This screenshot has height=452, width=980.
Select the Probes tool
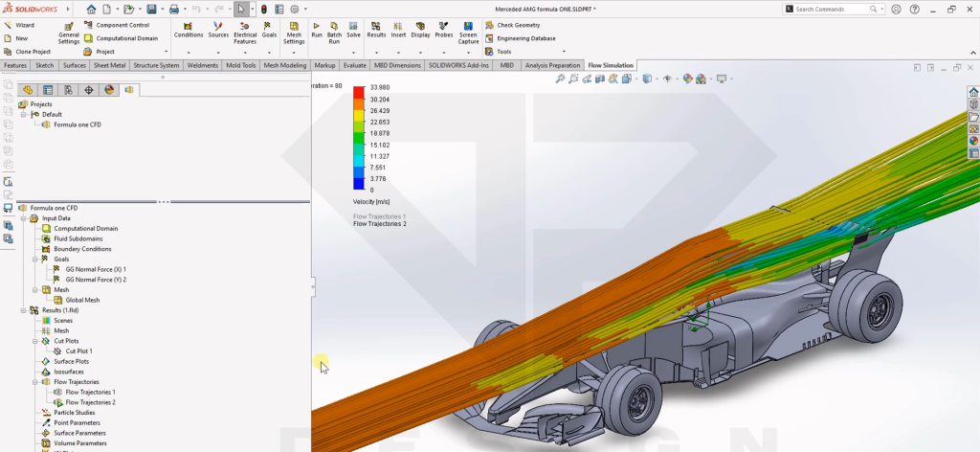tap(444, 27)
